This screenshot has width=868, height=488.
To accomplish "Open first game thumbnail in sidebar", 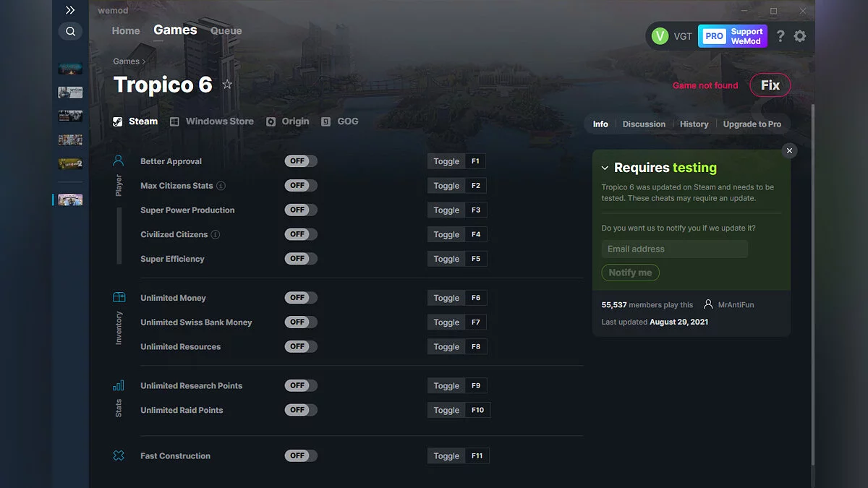I will click(70, 69).
